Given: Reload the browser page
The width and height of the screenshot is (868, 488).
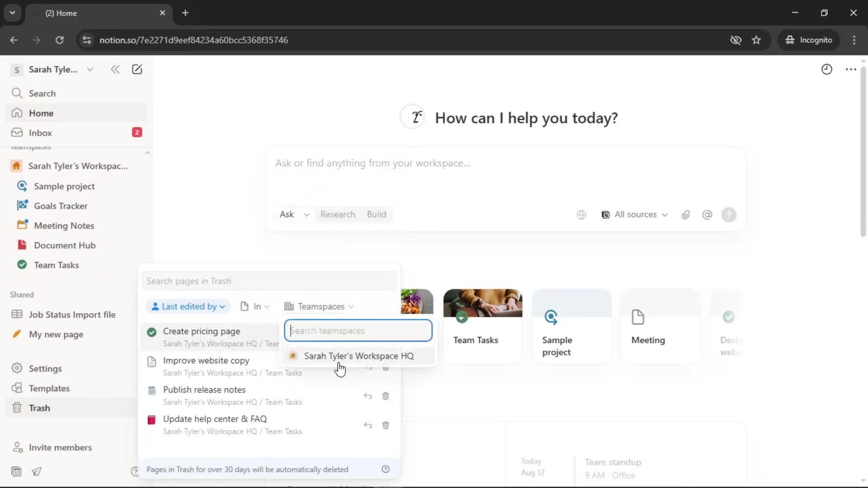Looking at the screenshot, I should (59, 40).
